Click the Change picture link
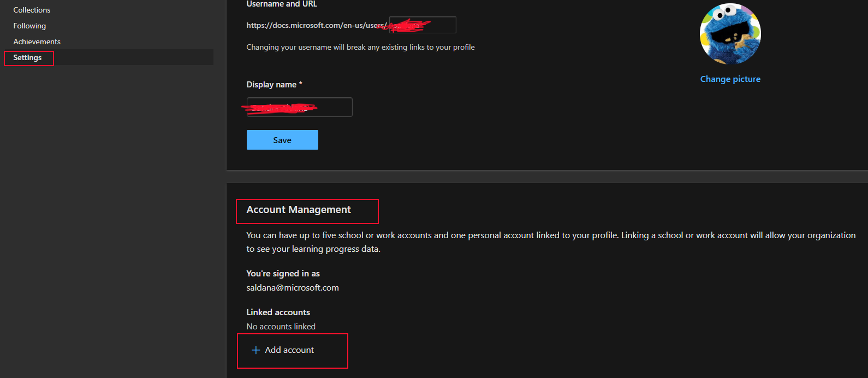 coord(730,79)
